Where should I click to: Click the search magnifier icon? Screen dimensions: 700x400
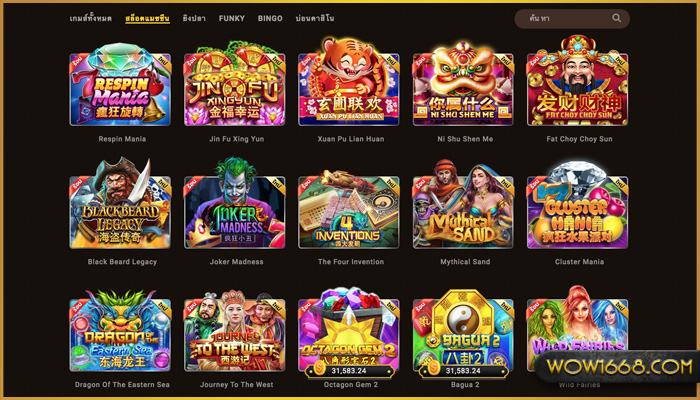click(x=617, y=18)
